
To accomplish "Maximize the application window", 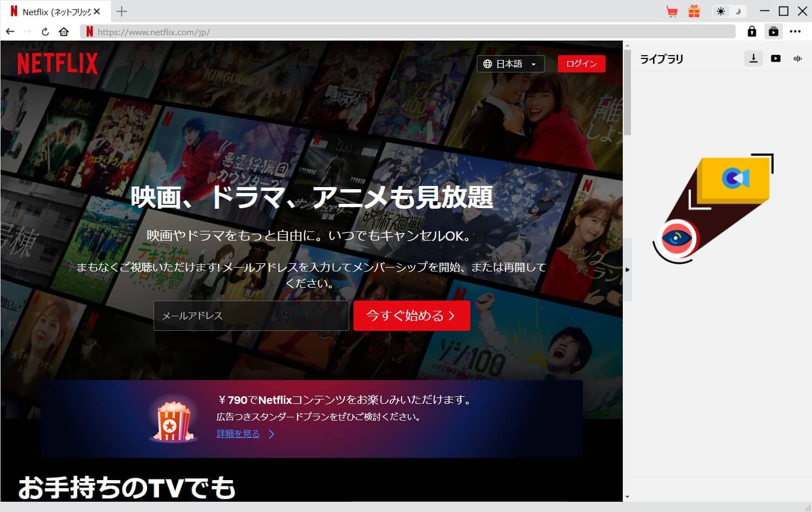I will click(783, 11).
